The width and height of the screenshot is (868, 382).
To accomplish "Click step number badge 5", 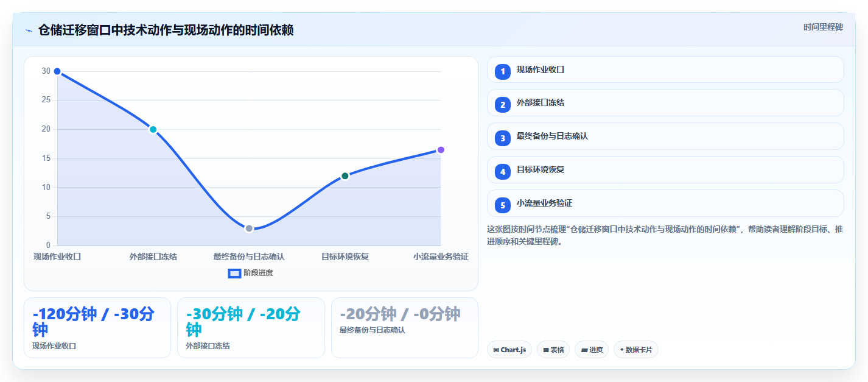I will click(503, 205).
